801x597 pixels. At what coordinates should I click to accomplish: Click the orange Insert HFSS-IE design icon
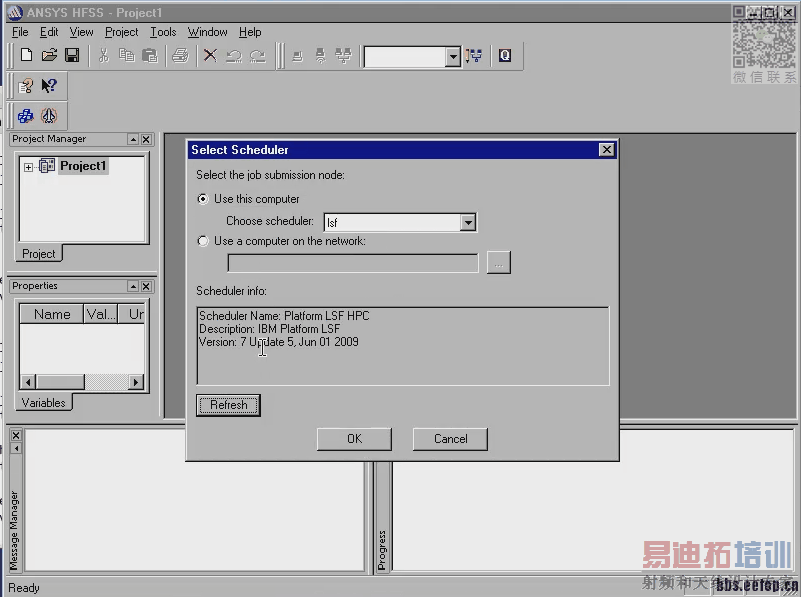pos(49,116)
